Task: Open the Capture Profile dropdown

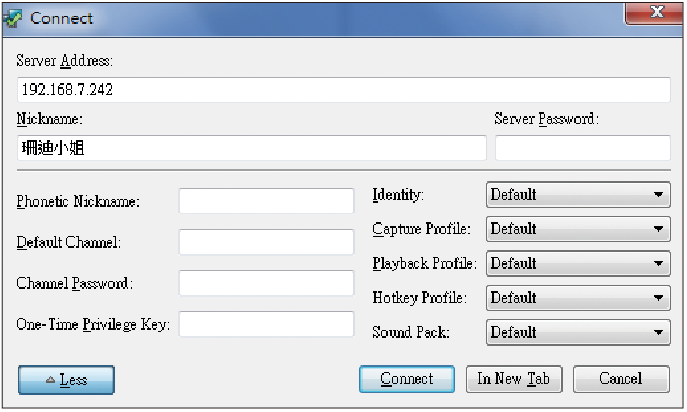Action: tap(578, 229)
